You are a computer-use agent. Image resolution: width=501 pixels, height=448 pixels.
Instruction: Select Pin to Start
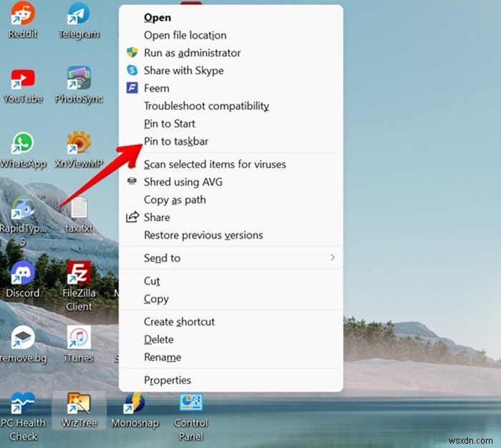[x=231, y=124]
